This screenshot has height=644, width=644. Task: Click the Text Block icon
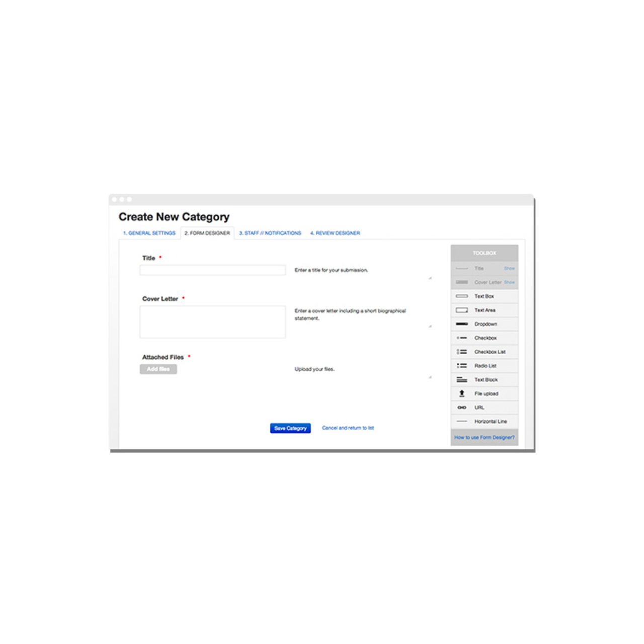tap(461, 379)
